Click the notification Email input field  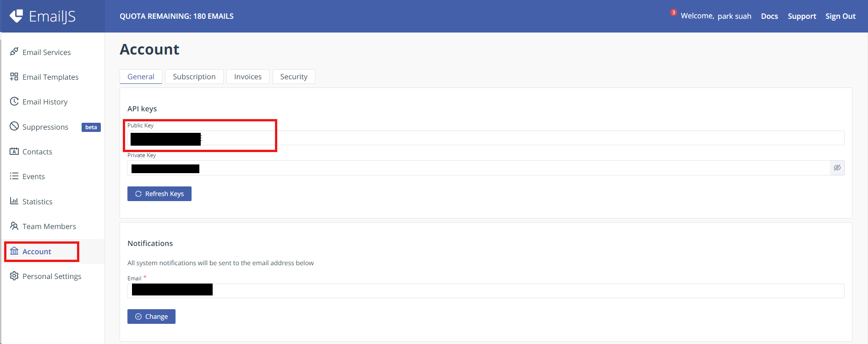pos(486,291)
